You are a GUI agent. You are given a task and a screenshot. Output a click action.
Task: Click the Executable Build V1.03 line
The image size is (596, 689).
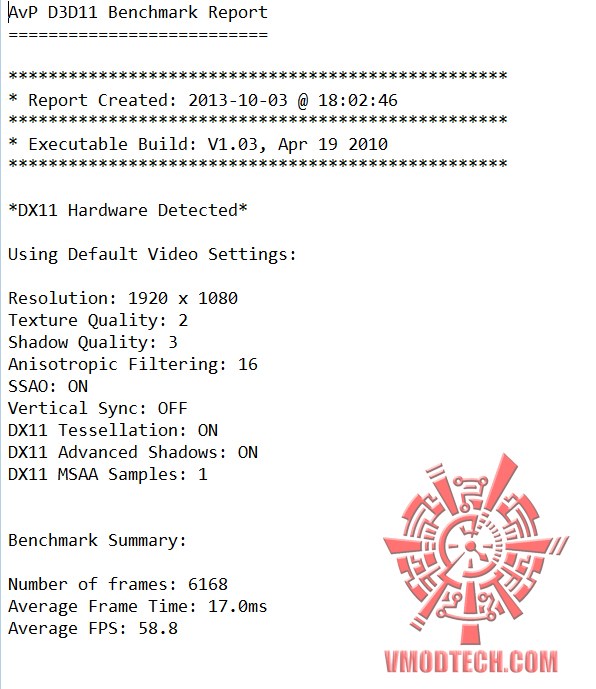[x=198, y=145]
